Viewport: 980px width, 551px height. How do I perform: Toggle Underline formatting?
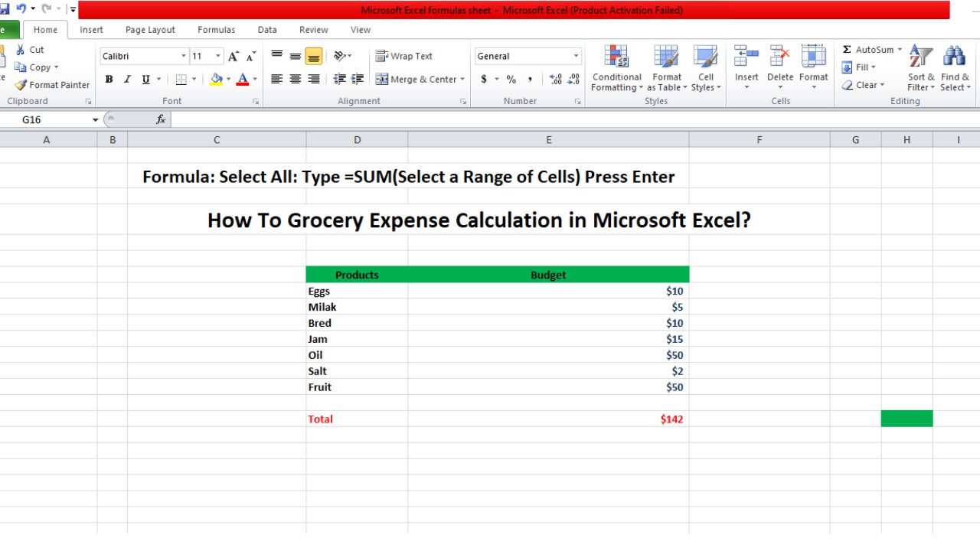145,79
